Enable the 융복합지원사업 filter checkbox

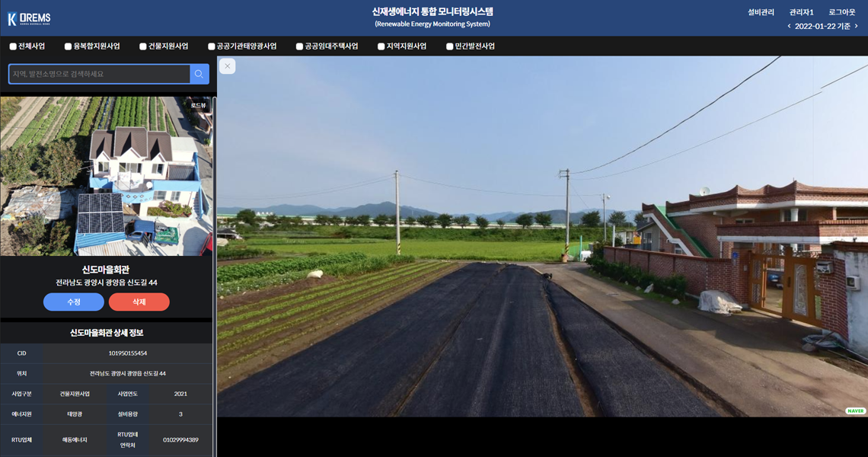pyautogui.click(x=68, y=46)
